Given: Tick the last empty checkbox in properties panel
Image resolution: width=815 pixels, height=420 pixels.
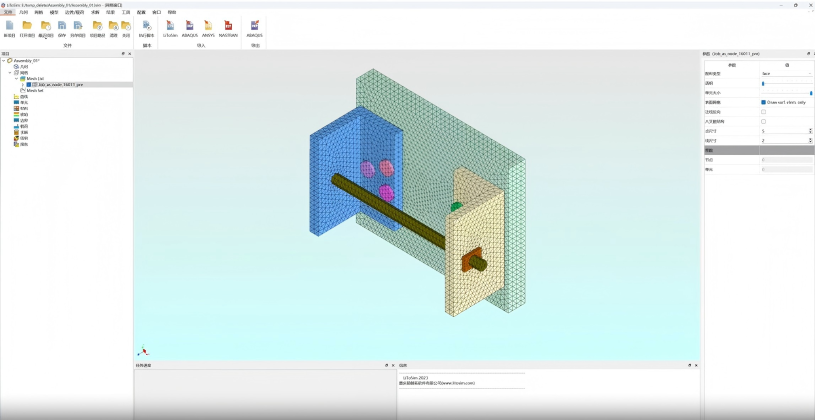Looking at the screenshot, I should 764,121.
